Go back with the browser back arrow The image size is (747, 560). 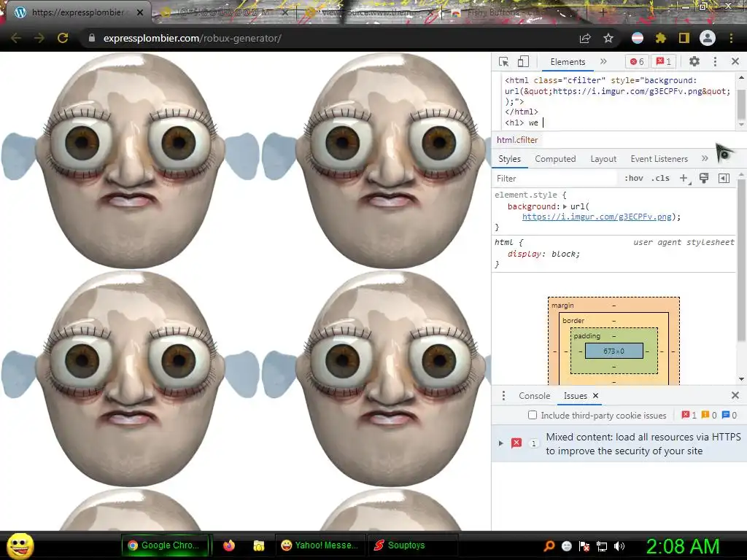pos(16,38)
